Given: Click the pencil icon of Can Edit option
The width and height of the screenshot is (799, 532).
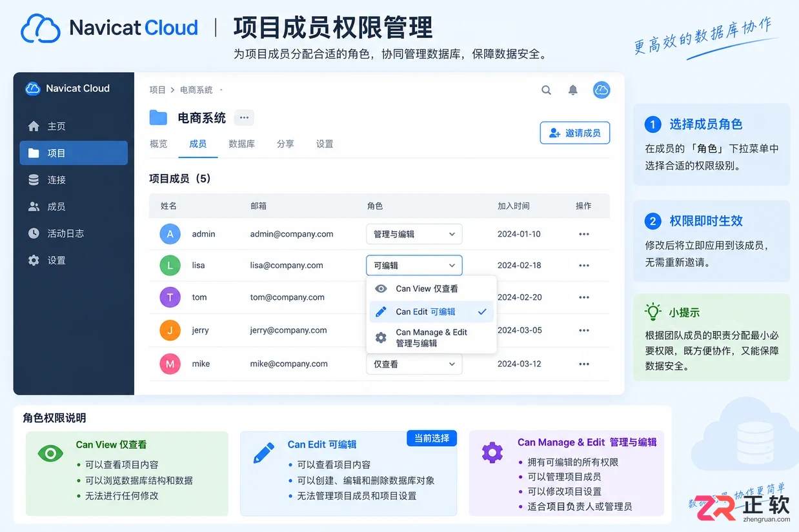Looking at the screenshot, I should click(381, 312).
